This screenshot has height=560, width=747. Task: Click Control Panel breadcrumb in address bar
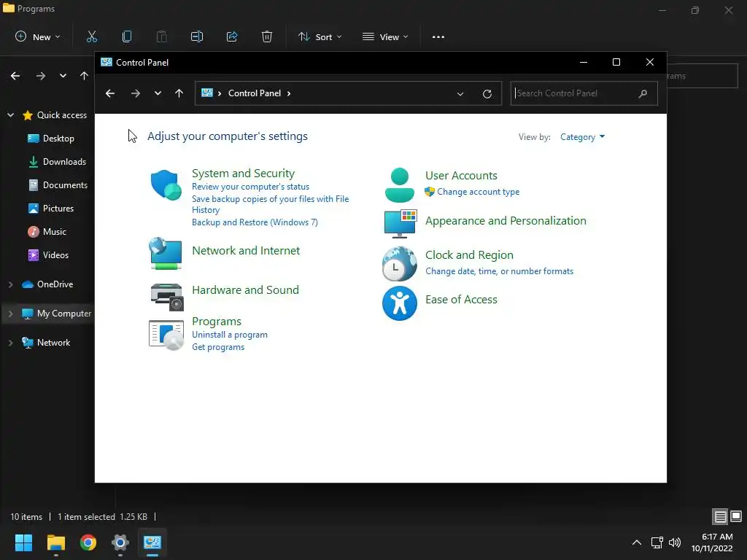(255, 93)
